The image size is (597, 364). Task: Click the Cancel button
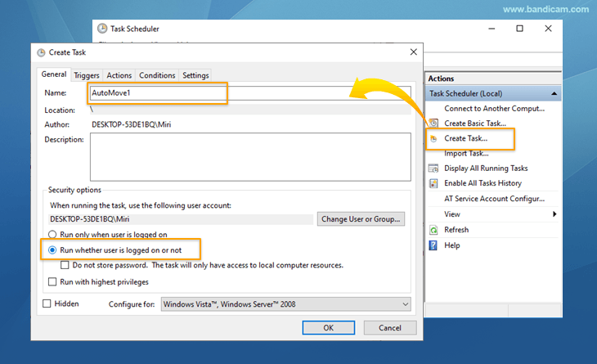(x=390, y=328)
